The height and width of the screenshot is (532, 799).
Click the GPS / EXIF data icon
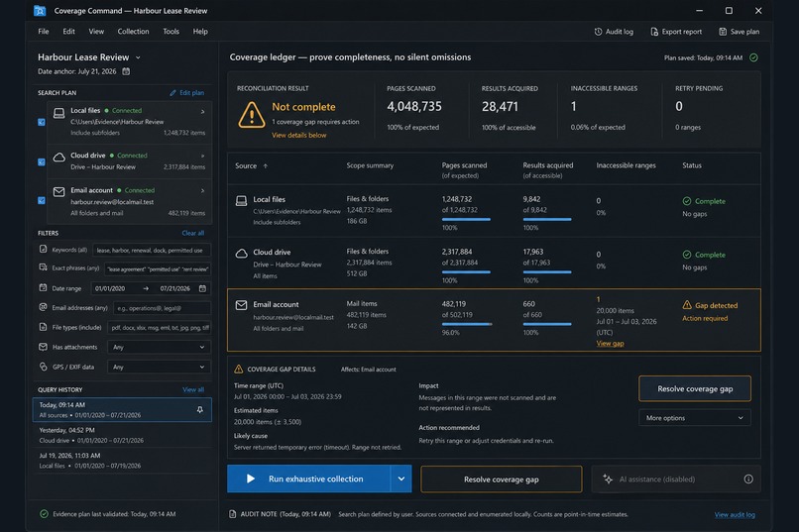click(x=44, y=367)
